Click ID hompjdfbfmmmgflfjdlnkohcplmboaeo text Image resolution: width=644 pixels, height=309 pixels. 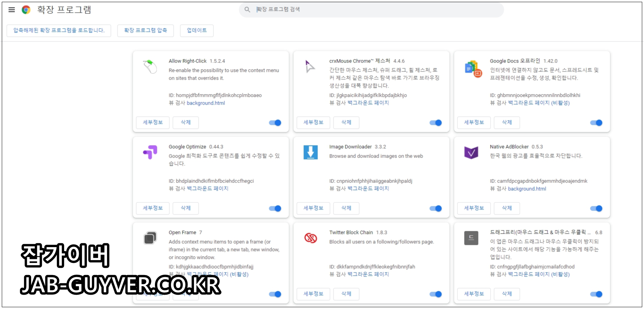[215, 95]
